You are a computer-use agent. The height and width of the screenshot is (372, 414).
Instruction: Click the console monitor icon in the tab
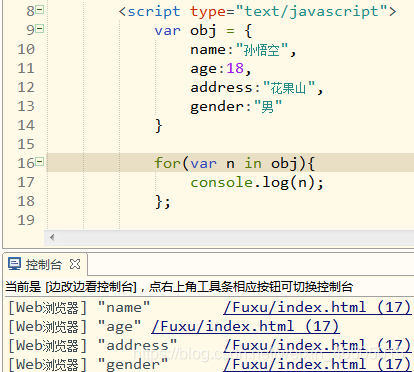coord(15,264)
